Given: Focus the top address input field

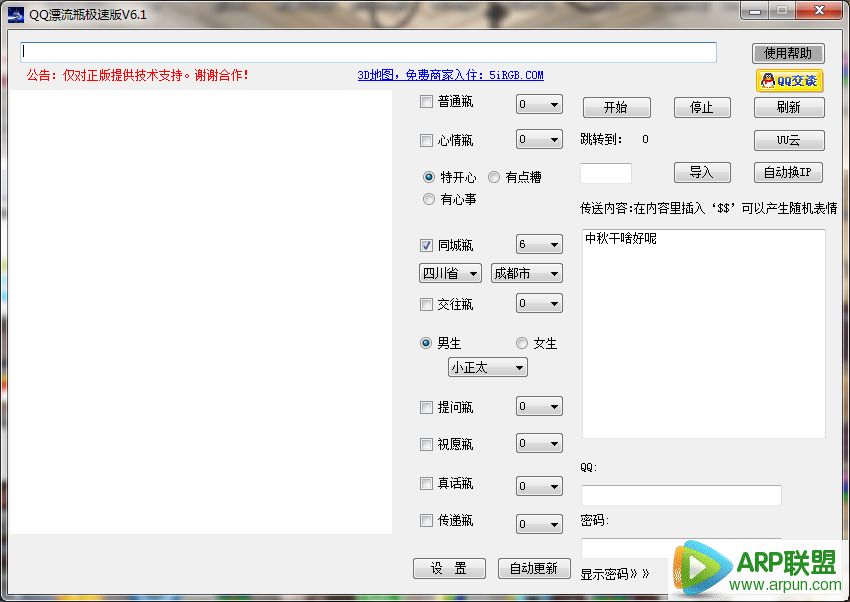Looking at the screenshot, I should tap(369, 53).
